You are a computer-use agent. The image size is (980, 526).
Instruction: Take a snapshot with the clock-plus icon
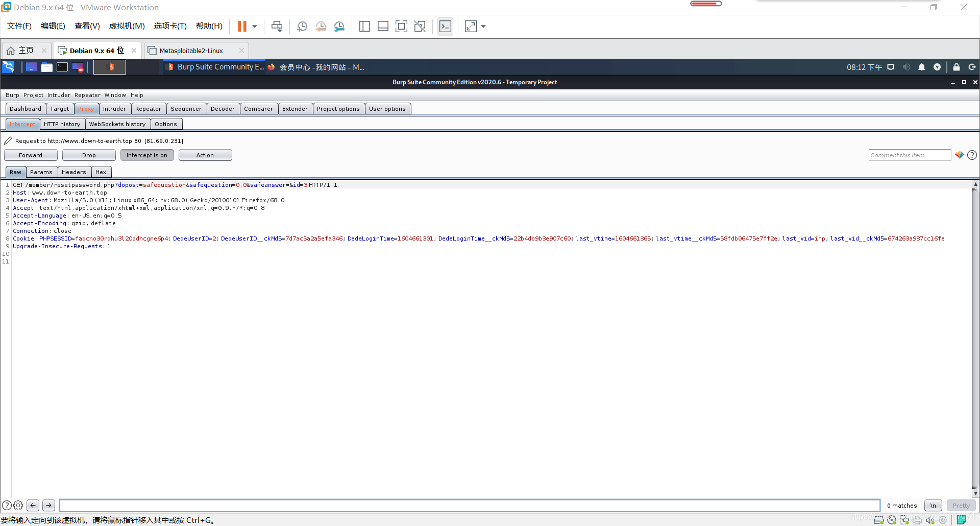coord(302,27)
